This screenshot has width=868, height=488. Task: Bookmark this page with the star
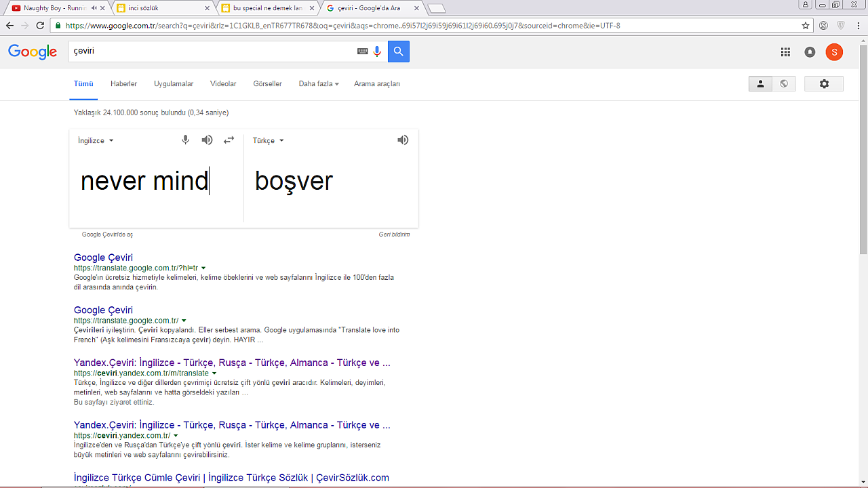[x=806, y=26]
